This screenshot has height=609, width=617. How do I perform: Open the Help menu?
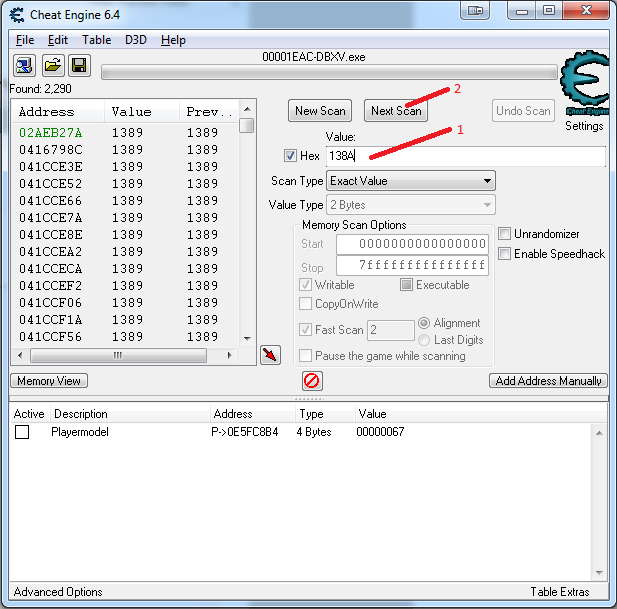pos(173,40)
